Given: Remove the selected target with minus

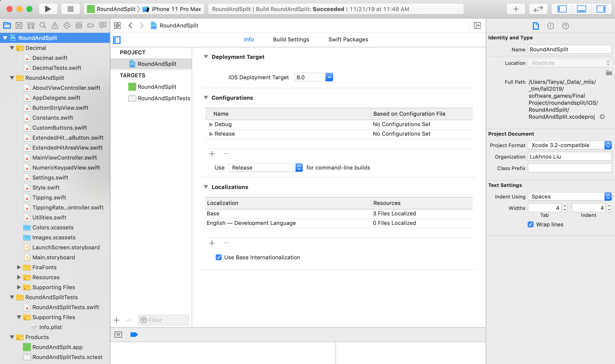Looking at the screenshot, I should tap(129, 320).
